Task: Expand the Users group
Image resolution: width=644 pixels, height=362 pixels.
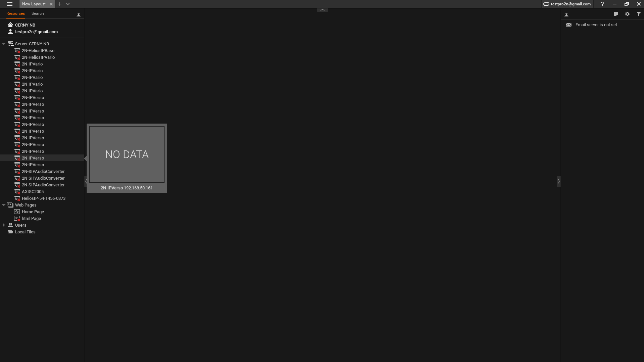Action: [4, 225]
